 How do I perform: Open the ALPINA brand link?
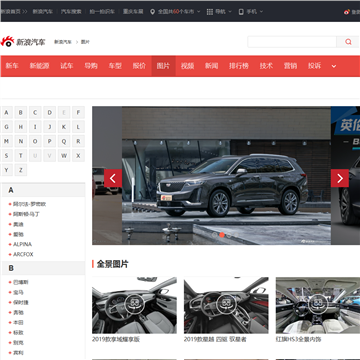pos(22,244)
